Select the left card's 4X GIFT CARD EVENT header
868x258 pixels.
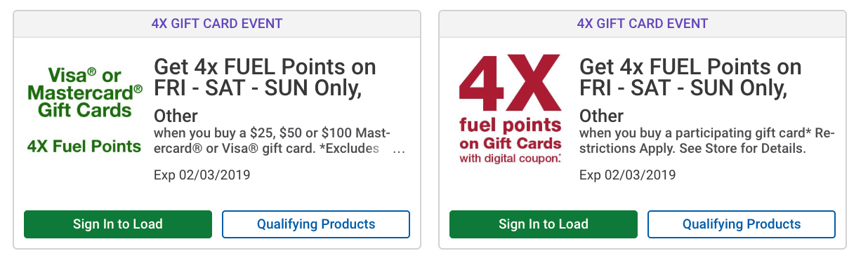point(217,23)
